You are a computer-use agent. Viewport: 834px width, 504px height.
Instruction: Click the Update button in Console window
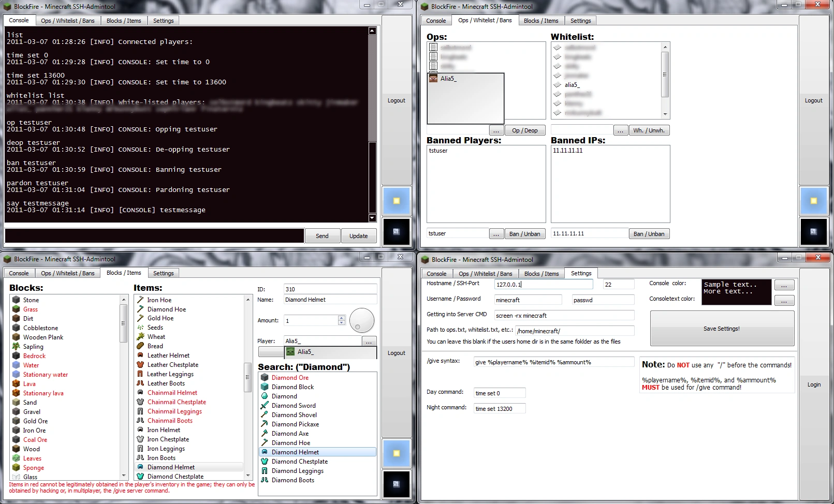click(359, 236)
